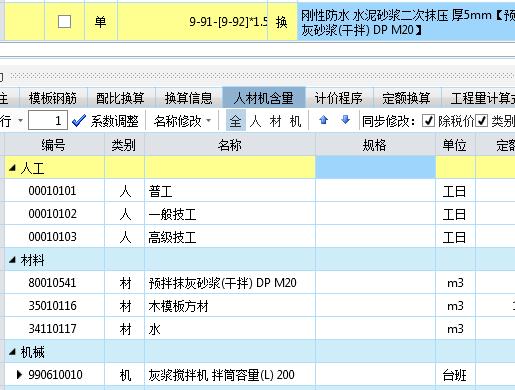Click the 机 category cell for 灰浆搅拌机
Image resolution: width=515 pixels, height=390 pixels.
point(124,375)
